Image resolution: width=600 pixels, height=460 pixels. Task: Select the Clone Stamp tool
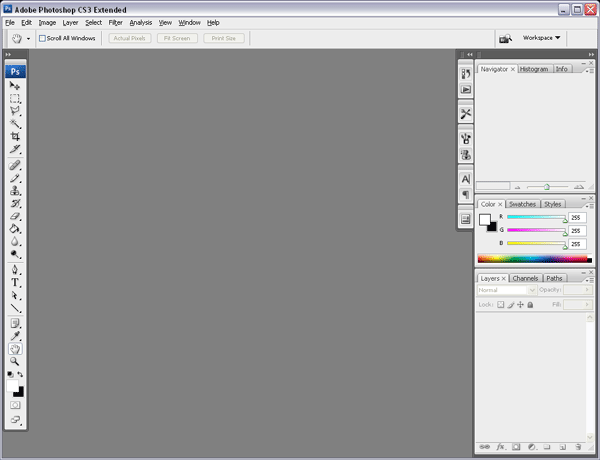[15, 191]
